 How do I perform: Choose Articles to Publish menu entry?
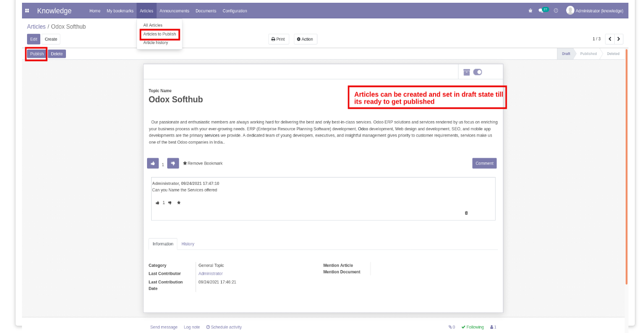(159, 34)
